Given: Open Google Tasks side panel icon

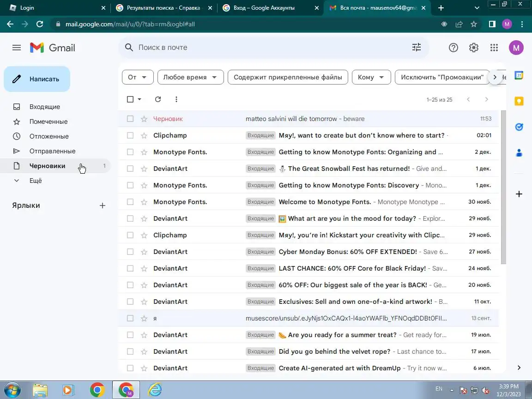Looking at the screenshot, I should (x=519, y=127).
